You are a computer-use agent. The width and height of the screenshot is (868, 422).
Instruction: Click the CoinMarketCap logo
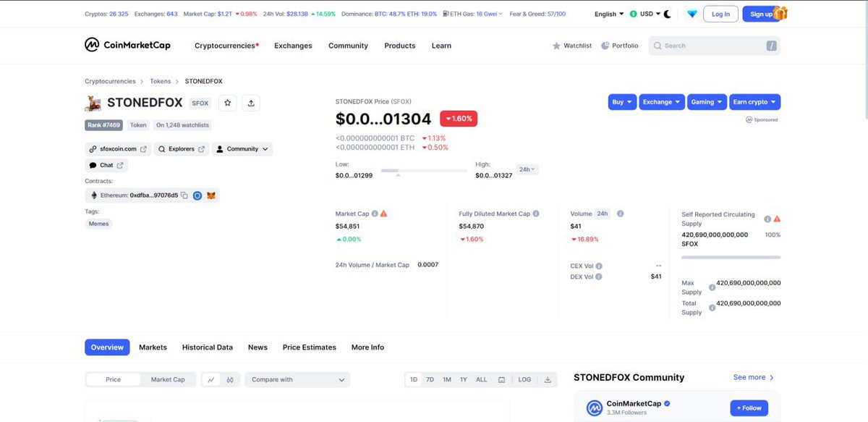coord(127,45)
